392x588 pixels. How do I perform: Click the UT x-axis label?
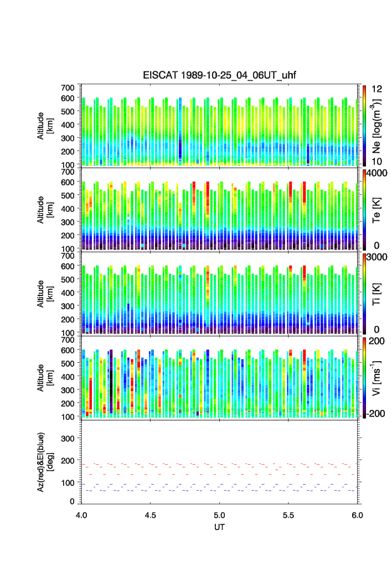tap(219, 527)
